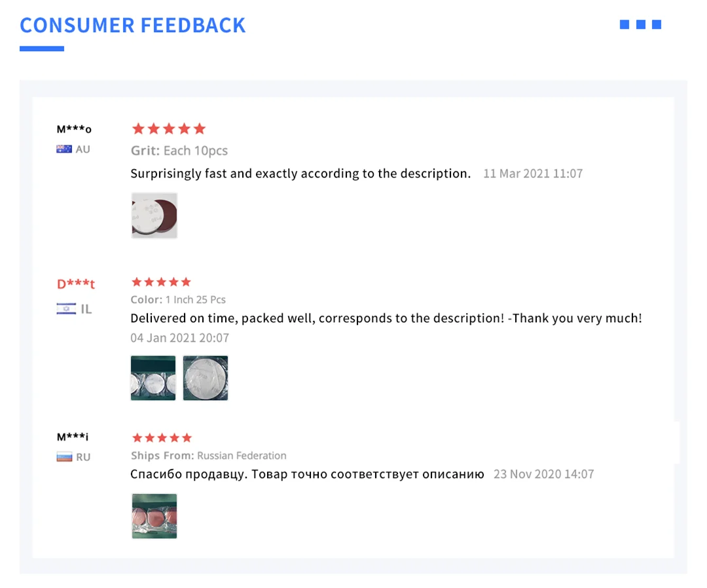Viewport: 707px width, 588px height.
Task: Click the "Ships From: Russian Federation" label
Action: 208,456
